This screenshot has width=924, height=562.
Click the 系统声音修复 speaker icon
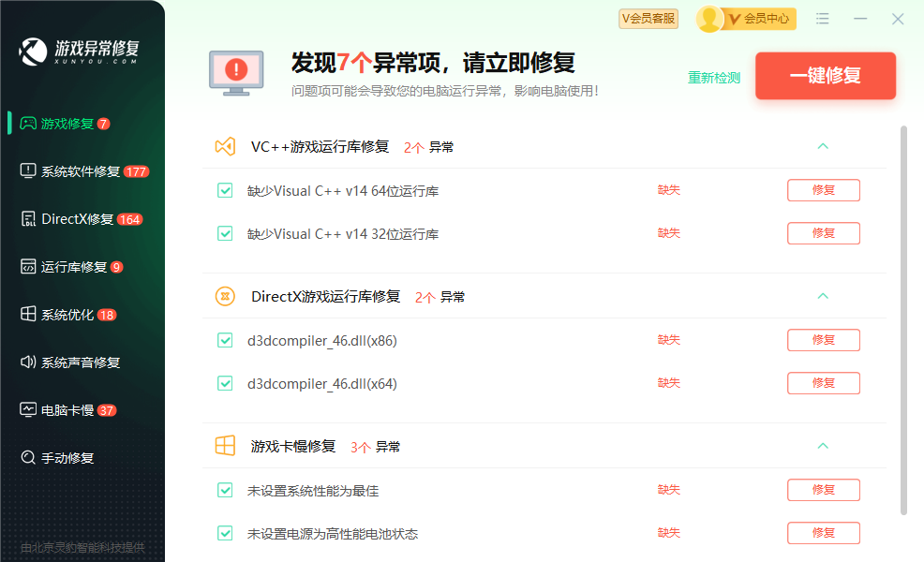click(x=28, y=362)
